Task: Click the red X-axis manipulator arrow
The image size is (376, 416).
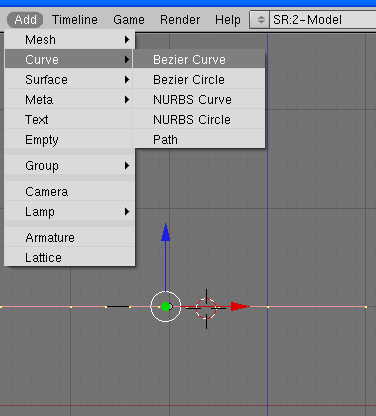Action: pyautogui.click(x=239, y=306)
